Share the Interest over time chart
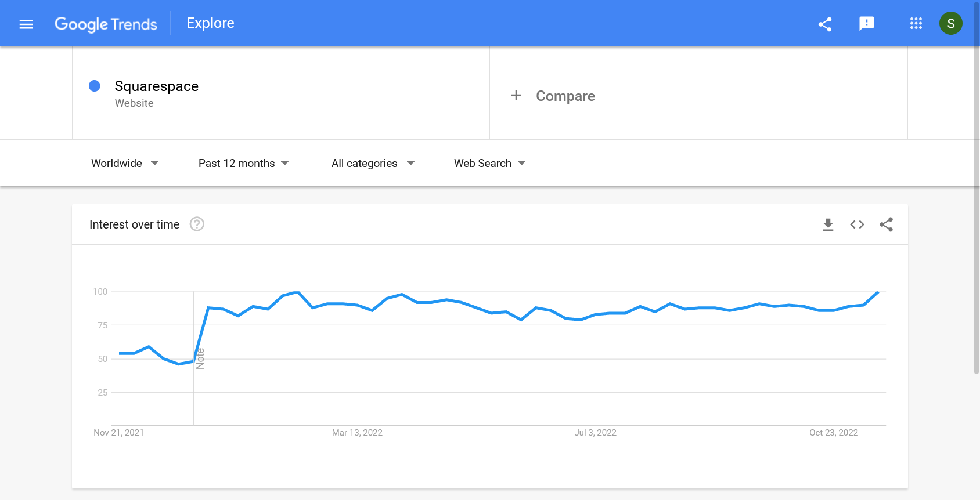The height and width of the screenshot is (500, 980). 886,224
